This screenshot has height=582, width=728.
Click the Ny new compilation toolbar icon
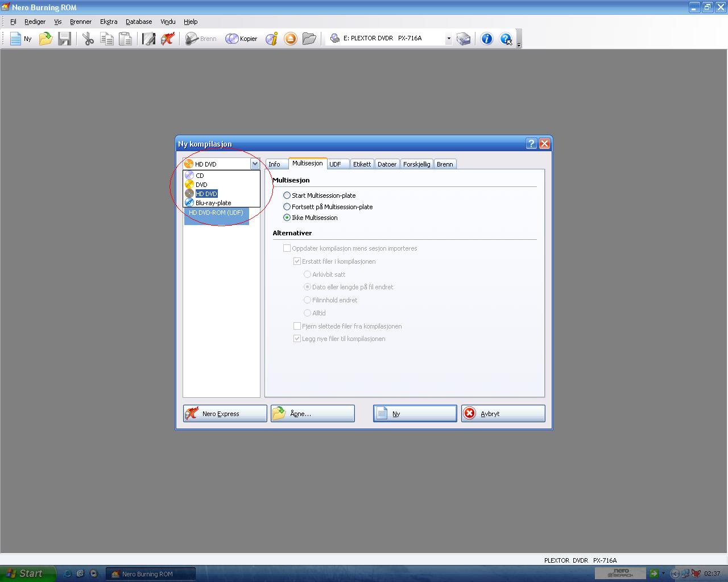pos(20,39)
